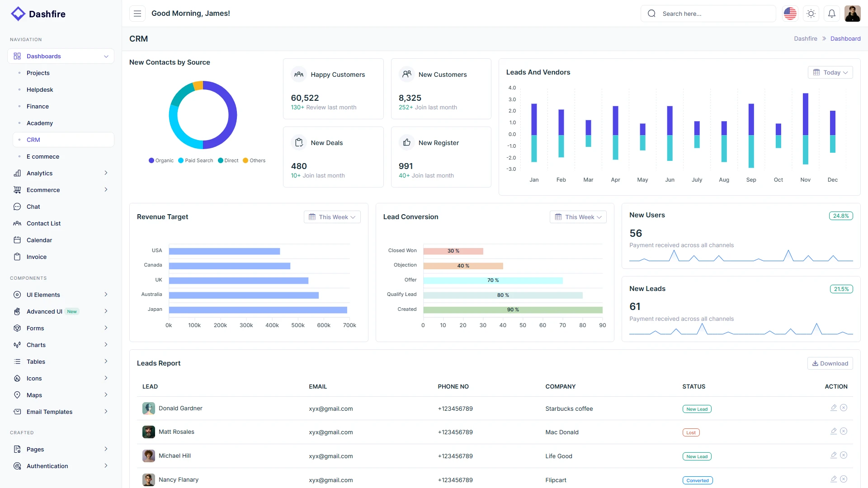The height and width of the screenshot is (488, 868).
Task: Click the Icons menu icon
Action: point(17,378)
